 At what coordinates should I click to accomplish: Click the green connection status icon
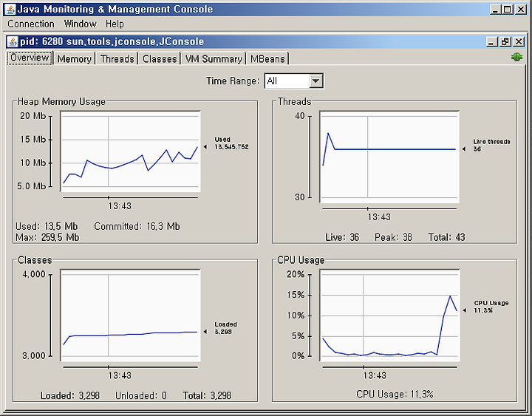point(516,57)
